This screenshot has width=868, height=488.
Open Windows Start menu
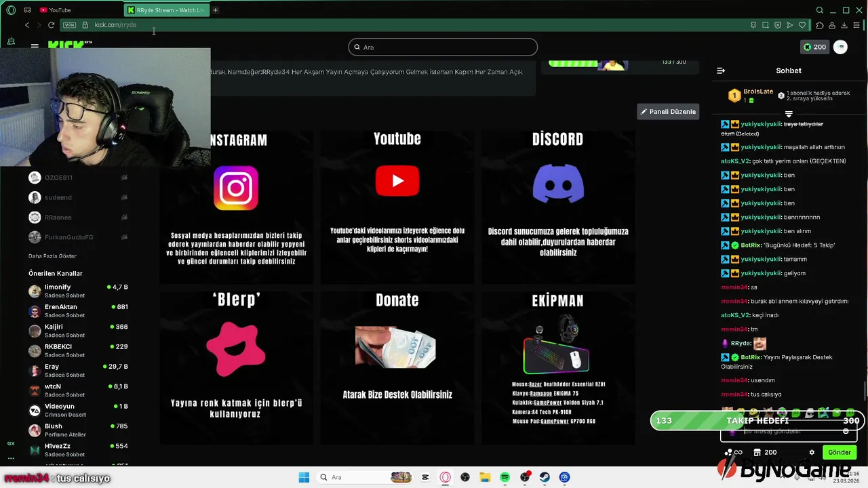tap(304, 477)
